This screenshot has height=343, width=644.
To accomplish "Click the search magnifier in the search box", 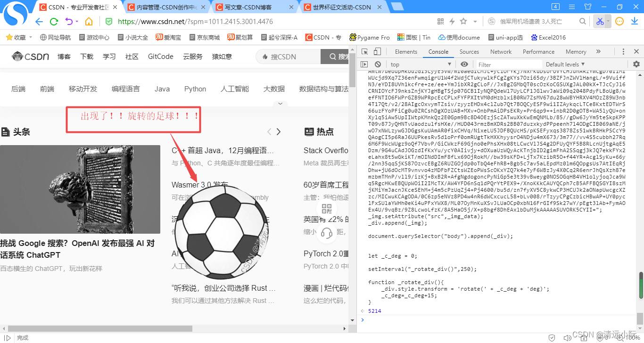I will [x=583, y=22].
